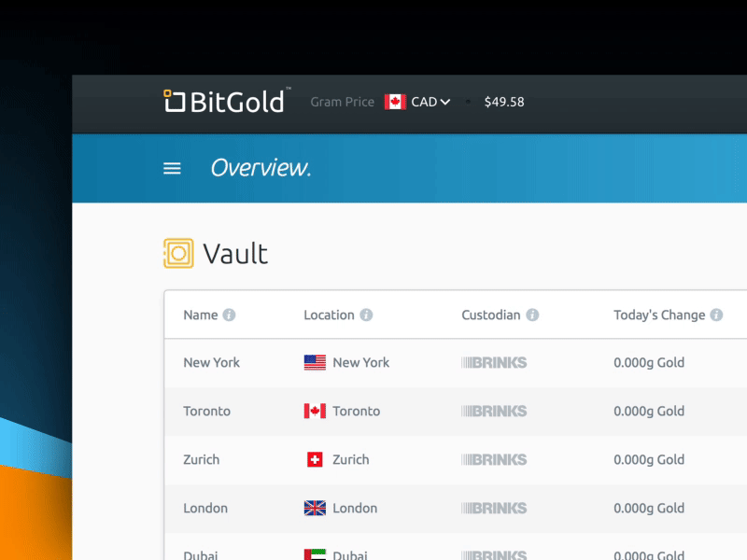Select the Overview heading
The image size is (747, 560).
coord(262,168)
